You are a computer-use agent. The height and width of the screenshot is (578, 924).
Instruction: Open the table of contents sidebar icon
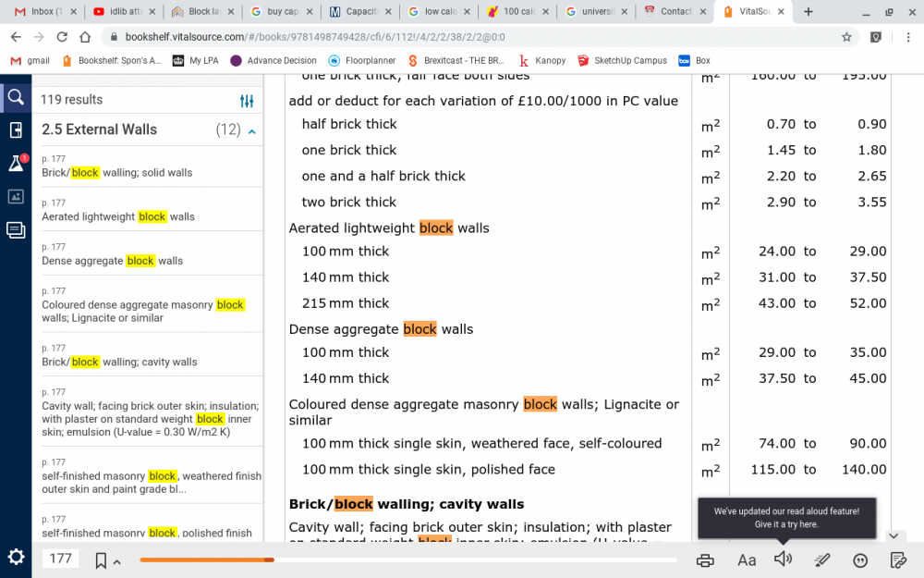(16, 130)
